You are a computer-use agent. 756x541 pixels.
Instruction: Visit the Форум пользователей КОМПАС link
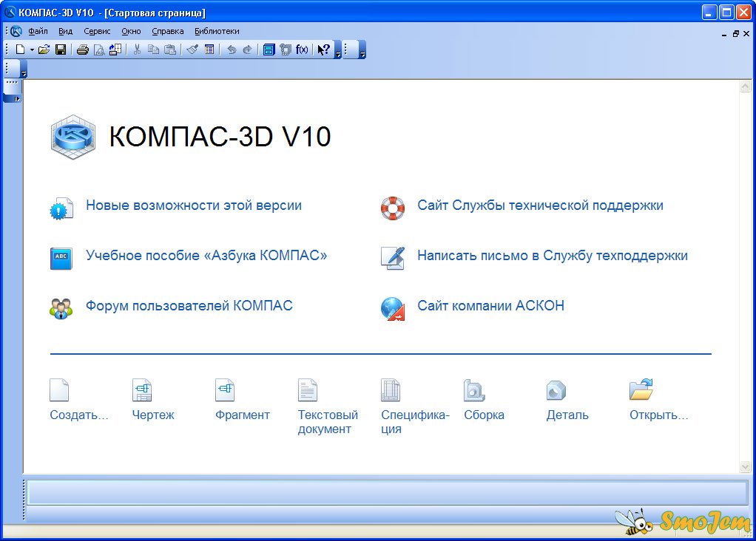tap(189, 306)
